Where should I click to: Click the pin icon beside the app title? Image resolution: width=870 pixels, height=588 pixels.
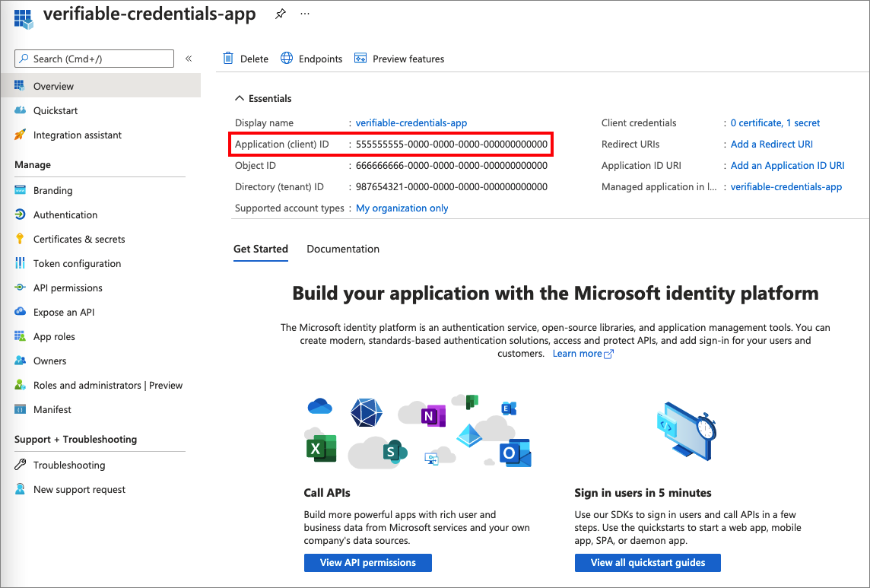click(281, 14)
